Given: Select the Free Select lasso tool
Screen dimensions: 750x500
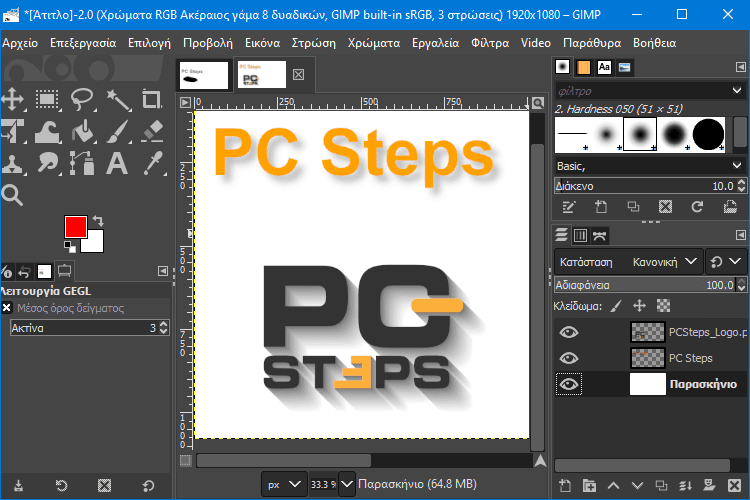Looking at the screenshot, I should 83,99.
